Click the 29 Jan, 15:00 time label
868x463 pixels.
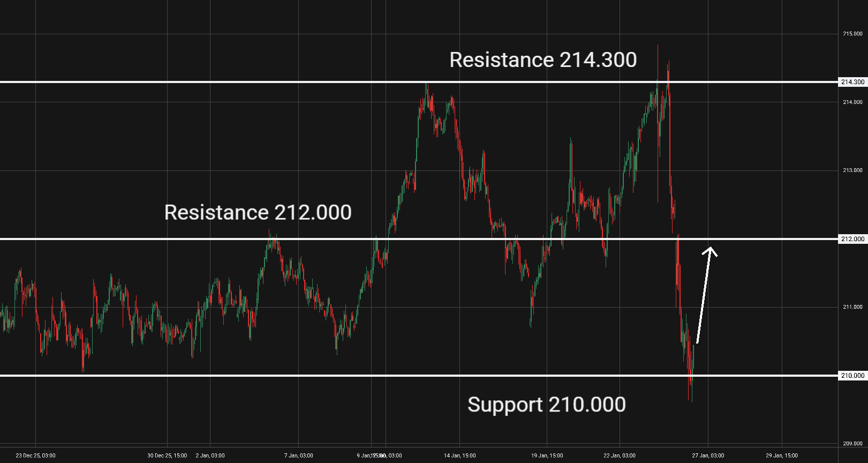[x=781, y=455]
